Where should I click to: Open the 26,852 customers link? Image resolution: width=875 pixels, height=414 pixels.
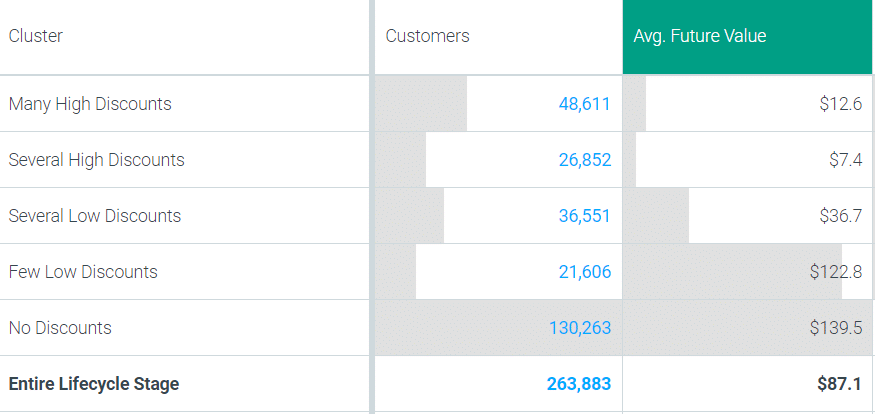(584, 160)
